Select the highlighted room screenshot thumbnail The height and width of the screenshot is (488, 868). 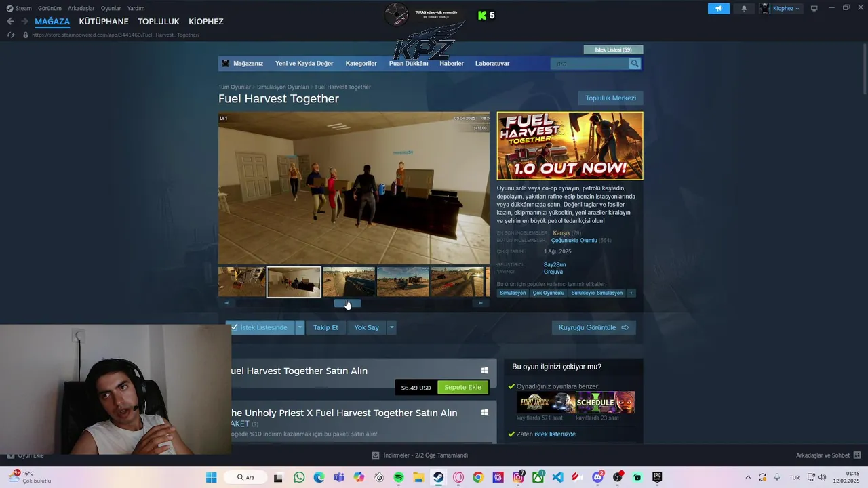tap(294, 282)
